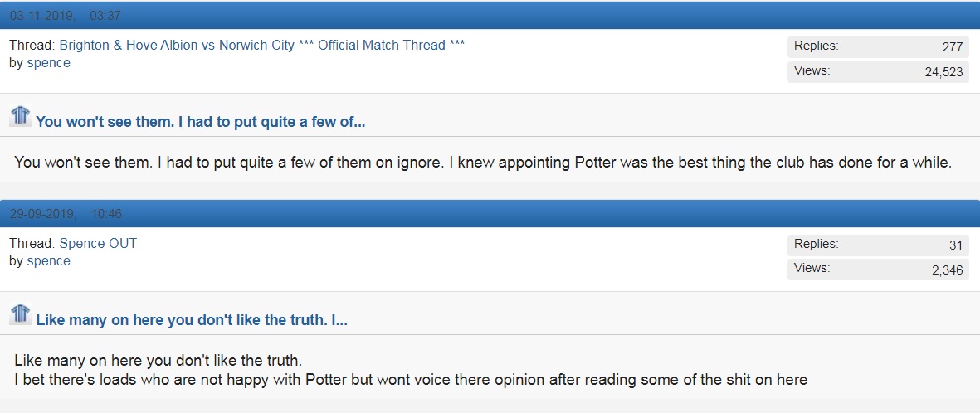The image size is (980, 413).
Task: Click the 03:37 timestamp in the first header
Action: click(x=105, y=16)
